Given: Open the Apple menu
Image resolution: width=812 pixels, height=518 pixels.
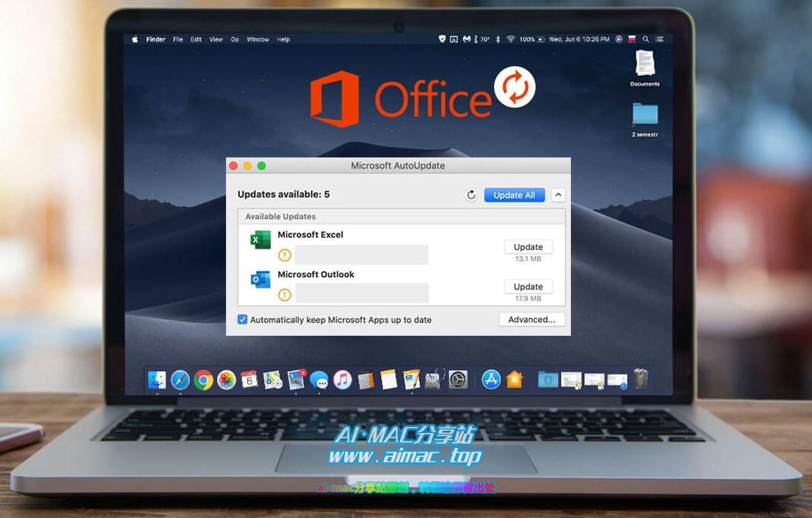Looking at the screenshot, I should point(135,39).
